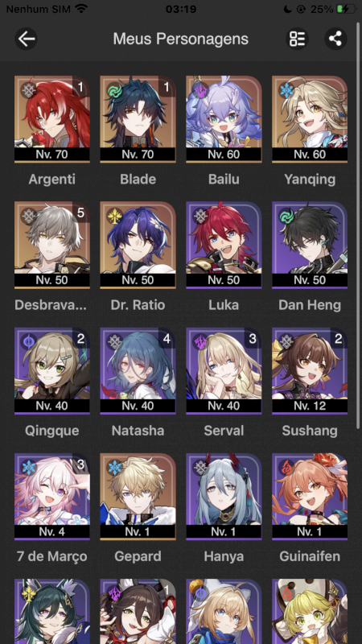Open Argenti's character portrait

click(52, 119)
